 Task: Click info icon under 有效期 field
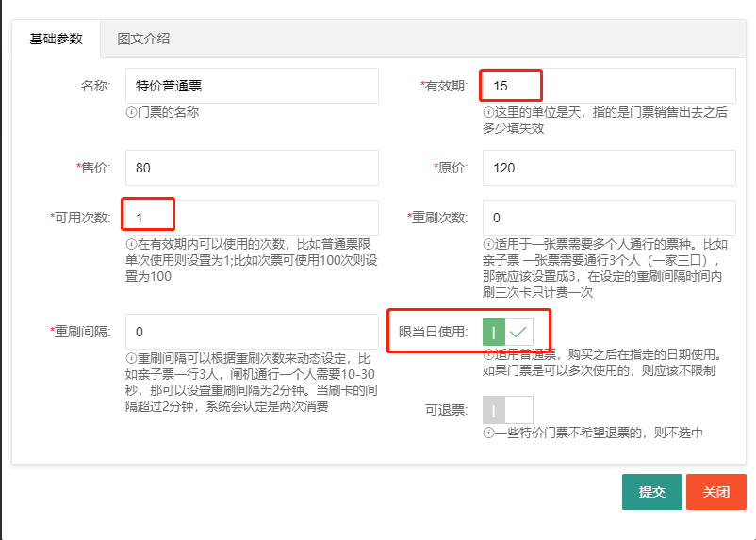(488, 112)
